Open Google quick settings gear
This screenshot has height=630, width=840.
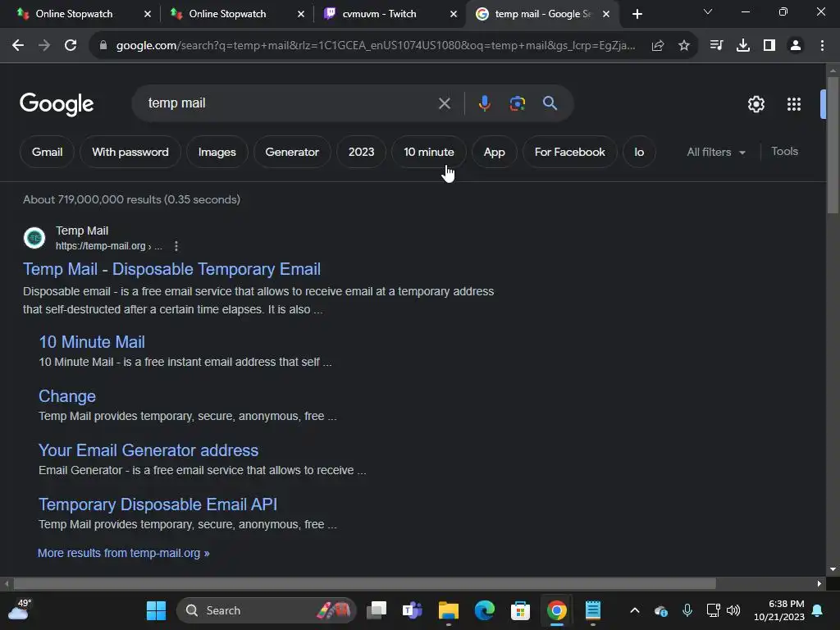coord(756,104)
